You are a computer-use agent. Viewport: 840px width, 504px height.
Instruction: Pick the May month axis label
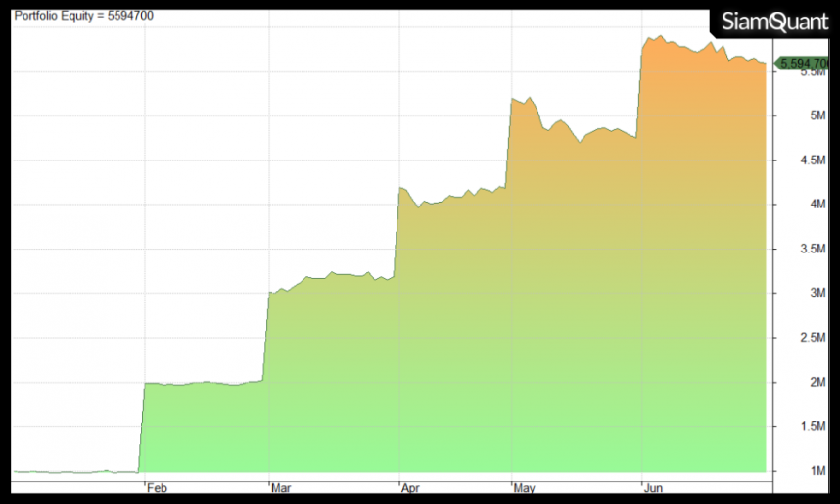pyautogui.click(x=526, y=486)
